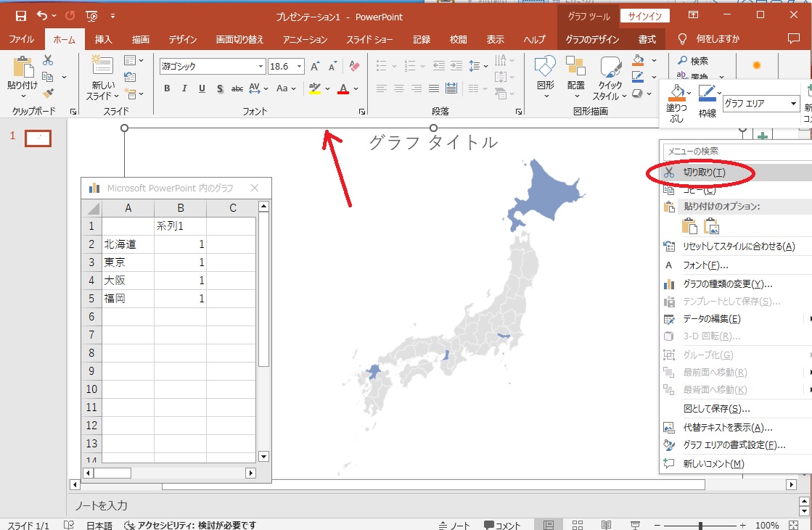Toggle Underline text formatting
The width and height of the screenshot is (812, 530).
202,88
